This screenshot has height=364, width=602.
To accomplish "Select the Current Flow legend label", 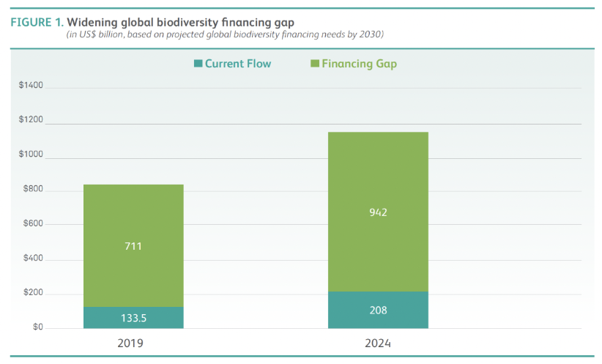I will click(238, 64).
